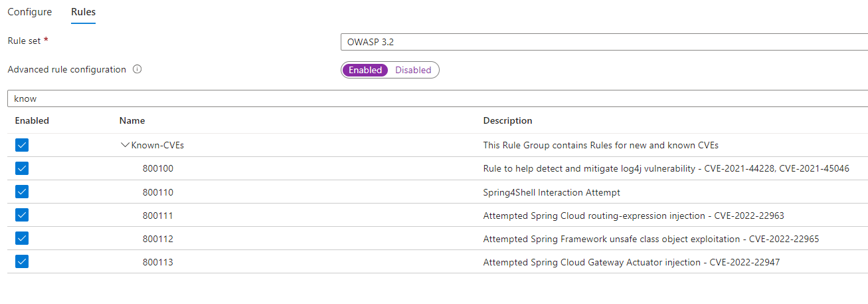
Task: Select Spring4Shell Interaction Attempt rule description
Action: (x=551, y=192)
